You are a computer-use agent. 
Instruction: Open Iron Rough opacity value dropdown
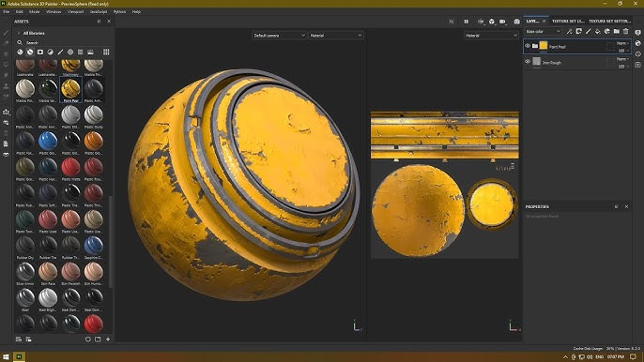(x=623, y=66)
